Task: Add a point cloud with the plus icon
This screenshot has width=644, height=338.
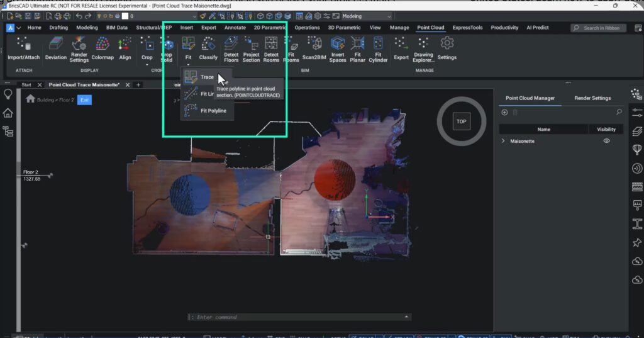Action: [504, 112]
